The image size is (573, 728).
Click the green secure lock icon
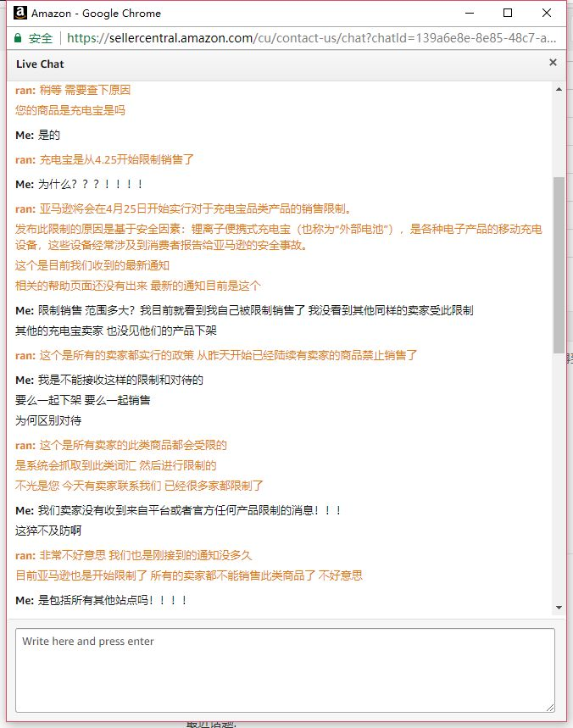pos(18,38)
